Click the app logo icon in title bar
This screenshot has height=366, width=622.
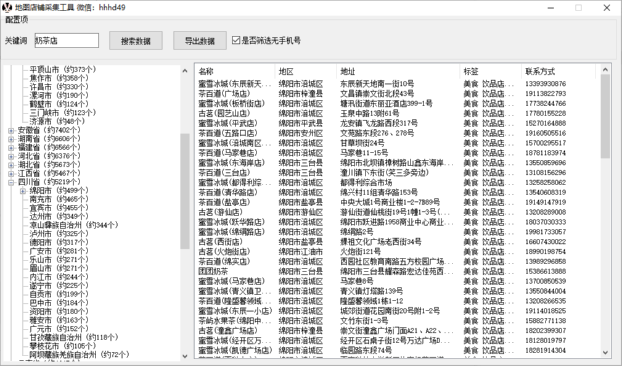pos(7,7)
